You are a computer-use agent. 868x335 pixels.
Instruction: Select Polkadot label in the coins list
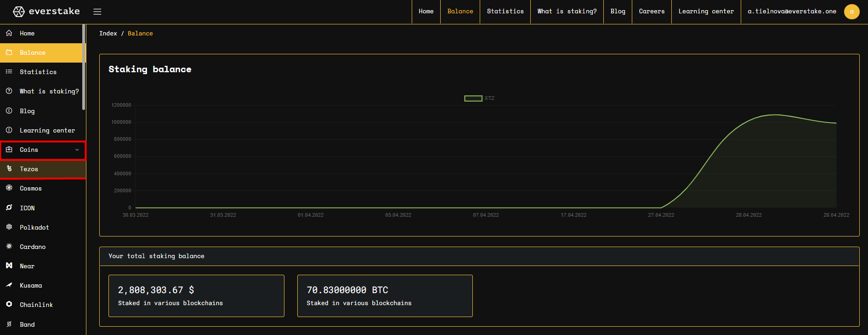click(34, 228)
